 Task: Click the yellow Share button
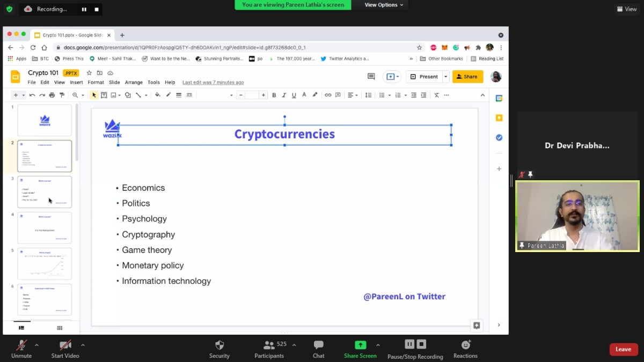pos(467,77)
